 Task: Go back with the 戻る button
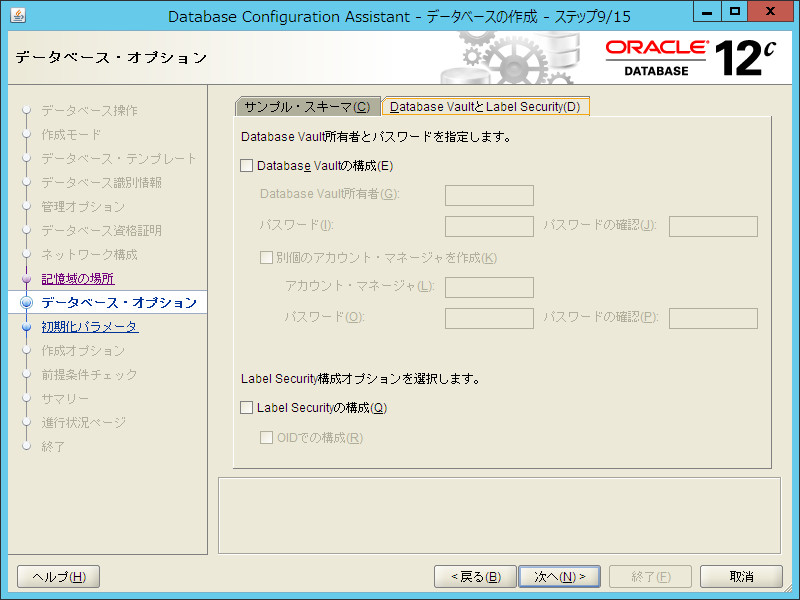[x=476, y=577]
